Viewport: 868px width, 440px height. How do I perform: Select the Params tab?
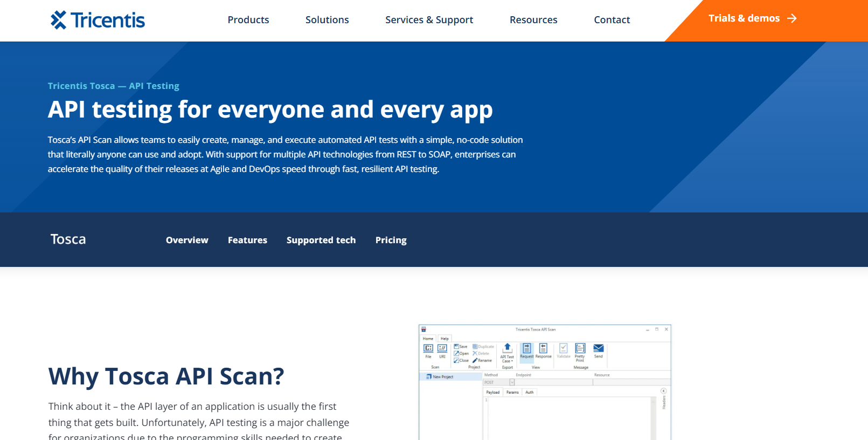(x=512, y=392)
